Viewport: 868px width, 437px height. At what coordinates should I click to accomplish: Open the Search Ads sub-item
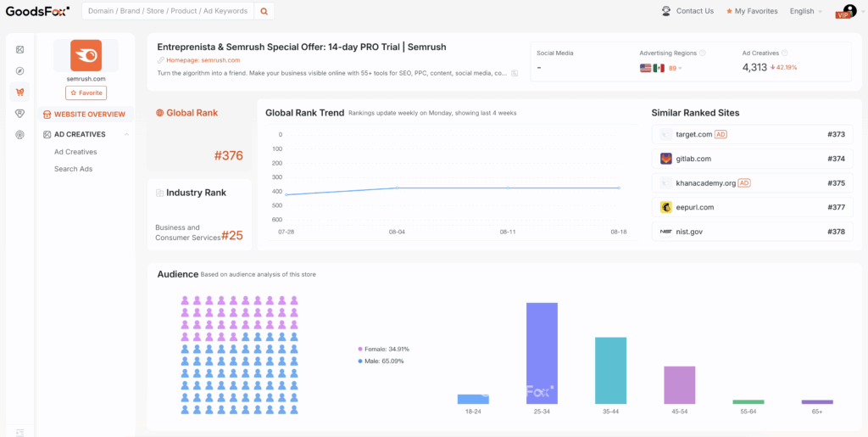tap(73, 169)
